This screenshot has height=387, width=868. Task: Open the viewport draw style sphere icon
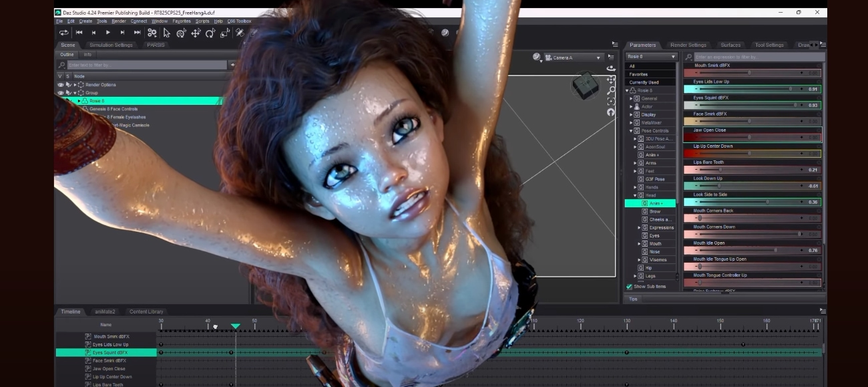click(537, 57)
